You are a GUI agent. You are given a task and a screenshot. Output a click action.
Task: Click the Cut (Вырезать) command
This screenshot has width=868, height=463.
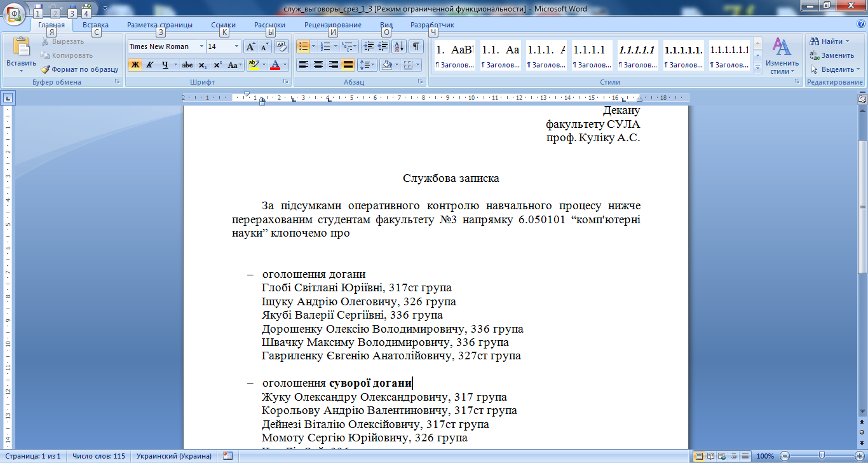tap(62, 41)
